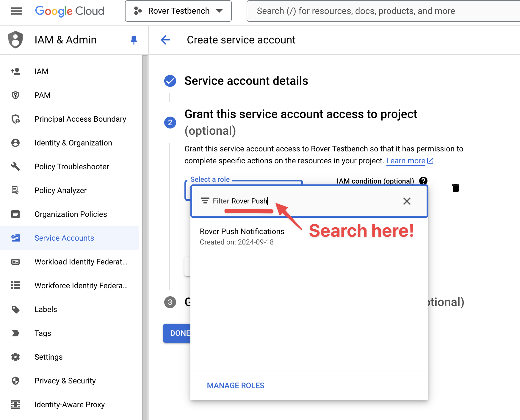This screenshot has height=420, width=520.
Task: Open the IAM sidebar item
Action: [x=69, y=71]
